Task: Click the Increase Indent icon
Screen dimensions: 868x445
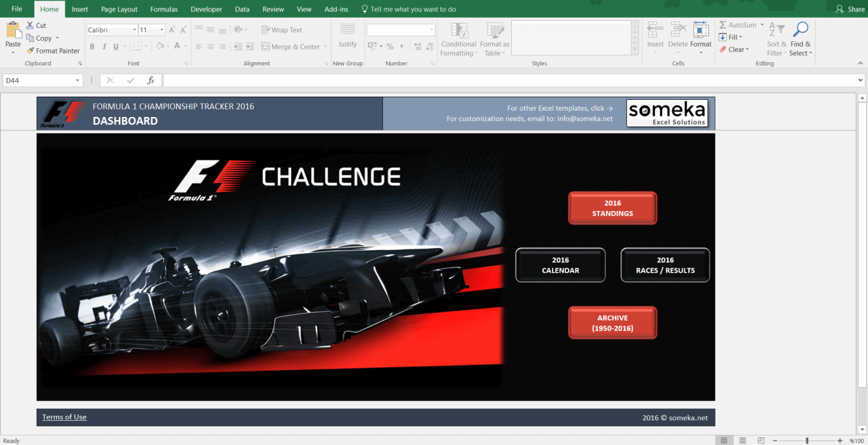Action: [x=249, y=46]
